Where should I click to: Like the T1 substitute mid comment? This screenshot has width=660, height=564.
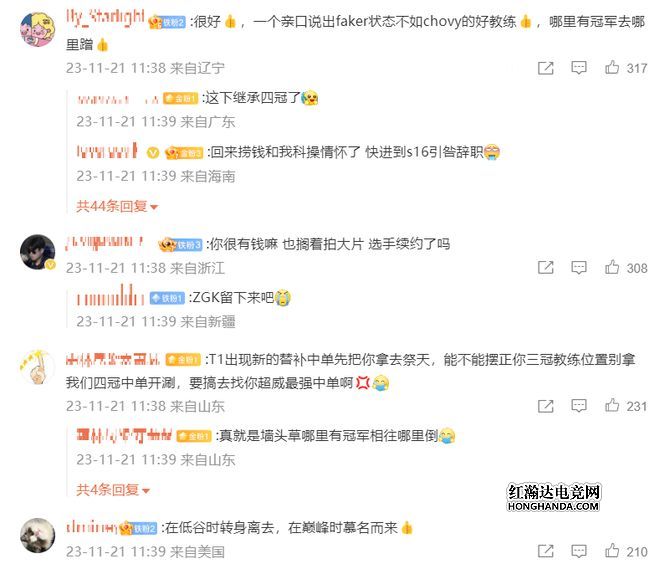point(612,405)
